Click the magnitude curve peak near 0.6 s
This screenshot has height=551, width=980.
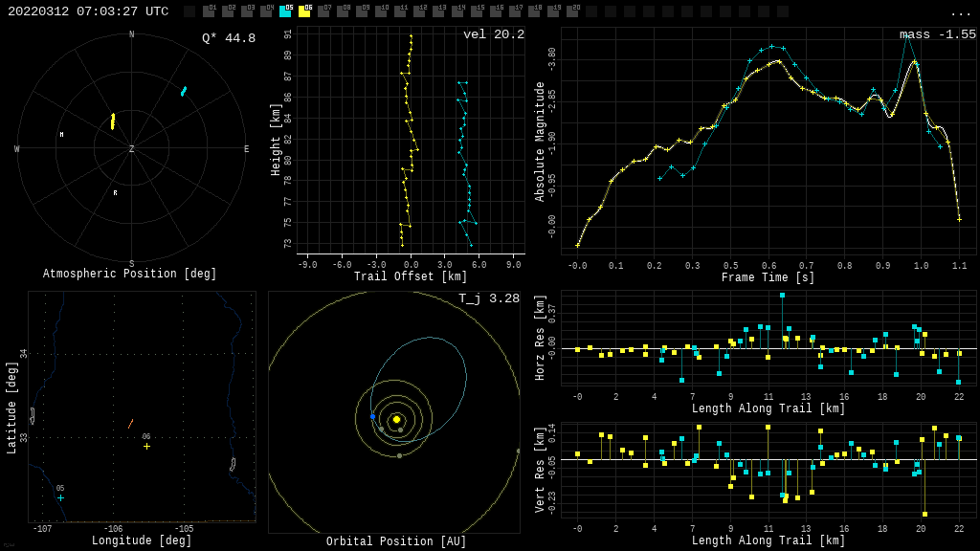click(777, 61)
